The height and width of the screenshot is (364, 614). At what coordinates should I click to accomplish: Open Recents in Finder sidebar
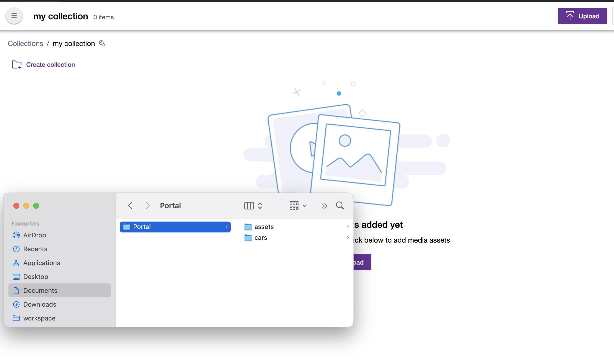[x=35, y=249]
